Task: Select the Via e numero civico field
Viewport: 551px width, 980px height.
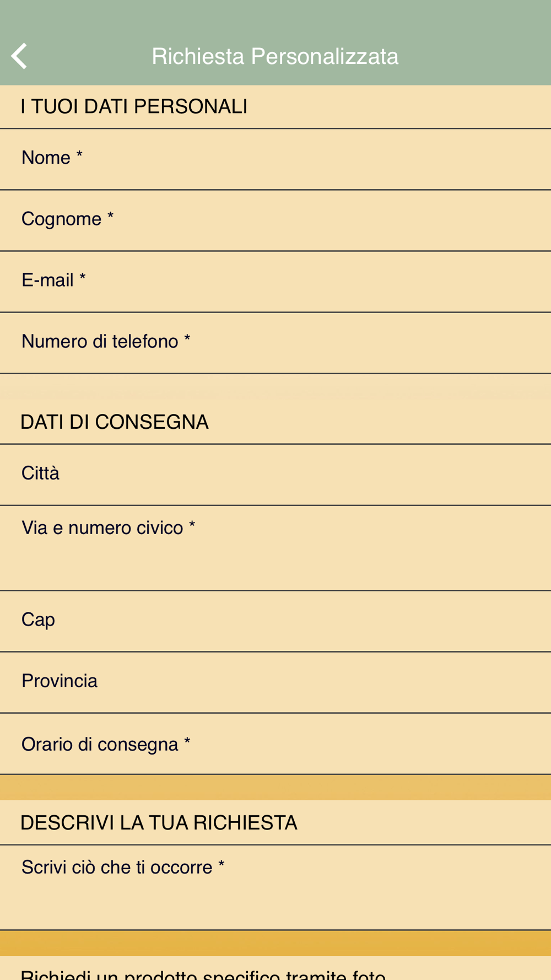Action: point(275,547)
